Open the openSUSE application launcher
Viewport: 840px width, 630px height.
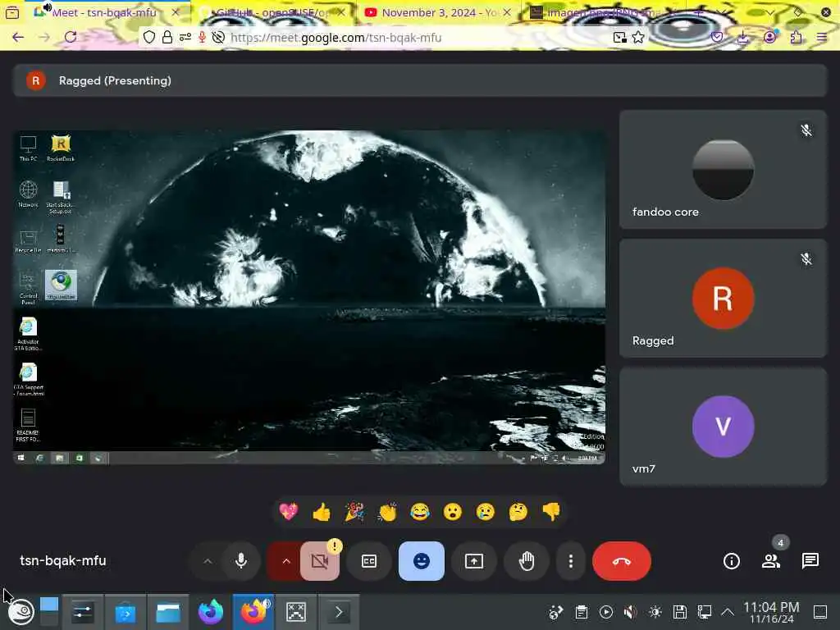pyautogui.click(x=21, y=612)
